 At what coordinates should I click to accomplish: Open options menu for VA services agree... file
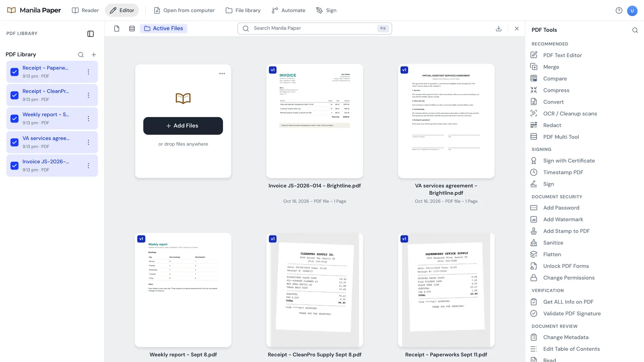click(89, 142)
